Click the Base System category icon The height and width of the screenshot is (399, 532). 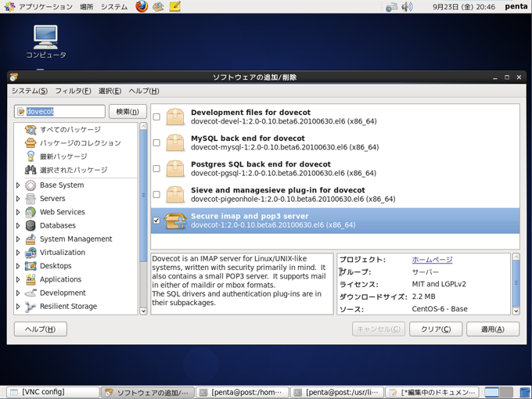(31, 185)
